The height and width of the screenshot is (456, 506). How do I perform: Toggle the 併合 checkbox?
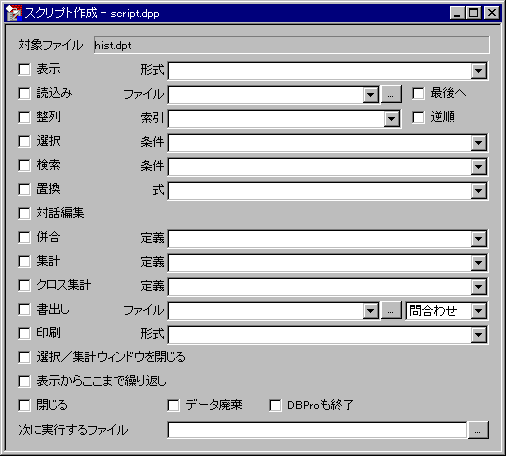pos(24,238)
